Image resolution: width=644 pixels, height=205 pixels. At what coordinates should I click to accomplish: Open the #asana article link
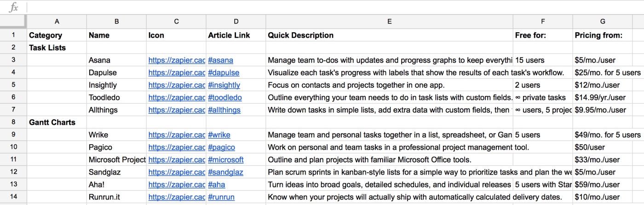tap(221, 60)
